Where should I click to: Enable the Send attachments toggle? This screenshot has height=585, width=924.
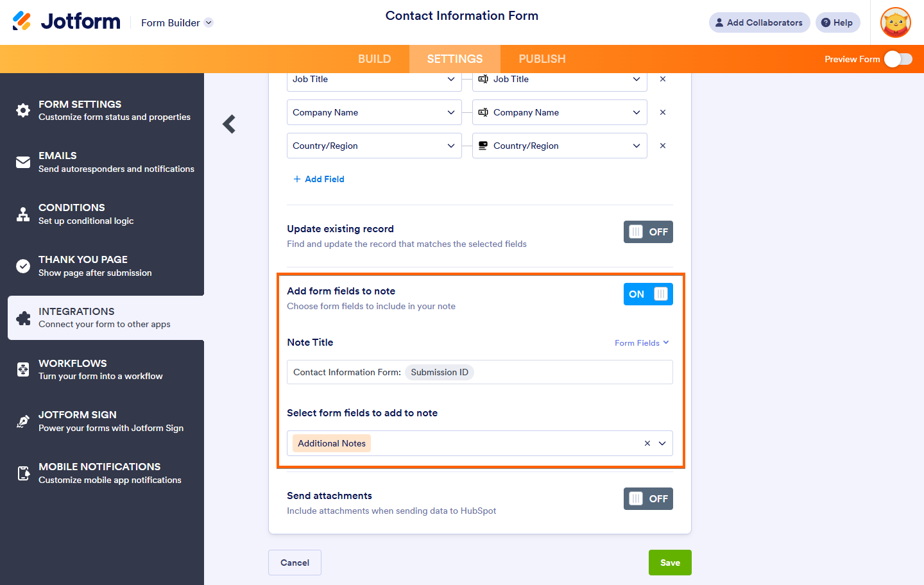pos(648,498)
